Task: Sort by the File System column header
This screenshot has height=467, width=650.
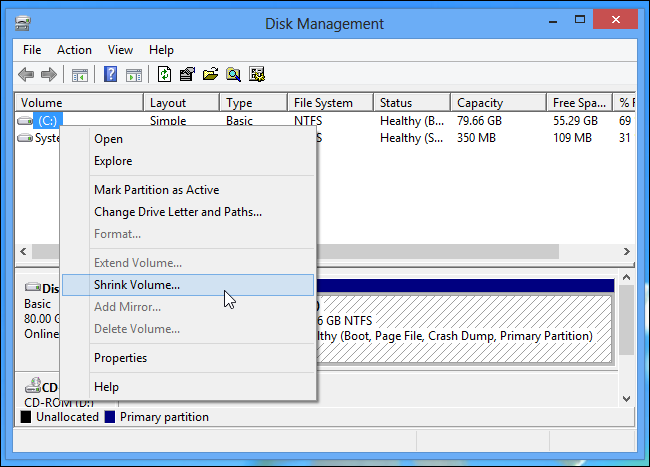Action: [323, 103]
